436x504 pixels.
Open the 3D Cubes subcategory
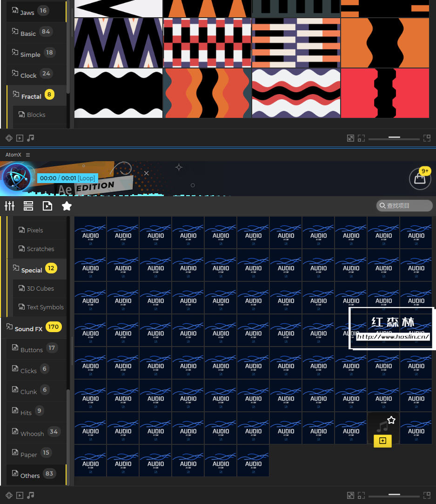point(40,288)
